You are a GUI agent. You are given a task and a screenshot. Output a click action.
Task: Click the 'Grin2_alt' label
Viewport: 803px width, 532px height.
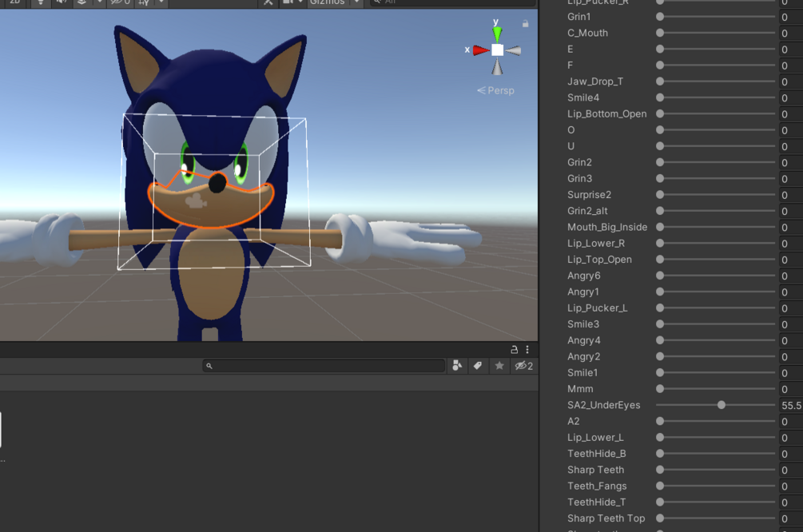(587, 211)
